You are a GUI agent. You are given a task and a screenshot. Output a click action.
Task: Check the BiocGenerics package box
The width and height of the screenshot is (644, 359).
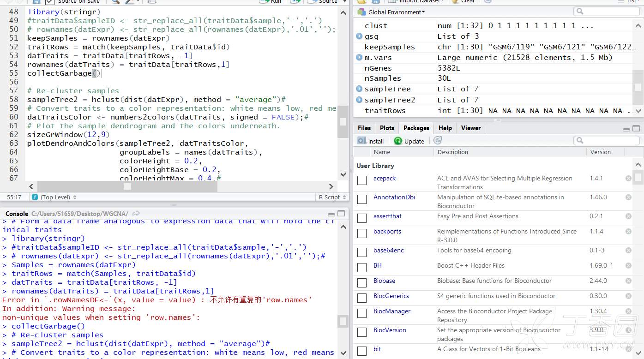pyautogui.click(x=362, y=298)
